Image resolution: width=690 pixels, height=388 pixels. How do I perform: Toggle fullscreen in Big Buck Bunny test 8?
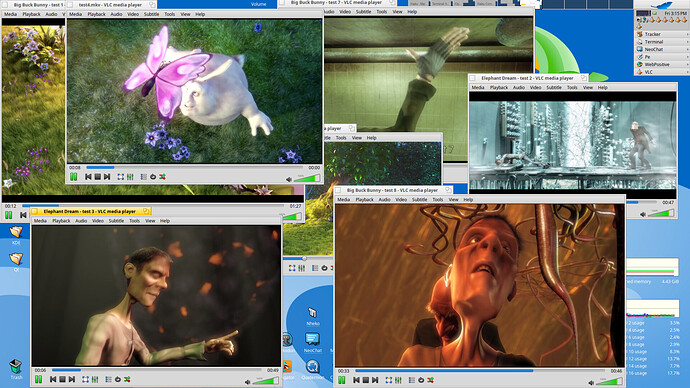pos(389,380)
